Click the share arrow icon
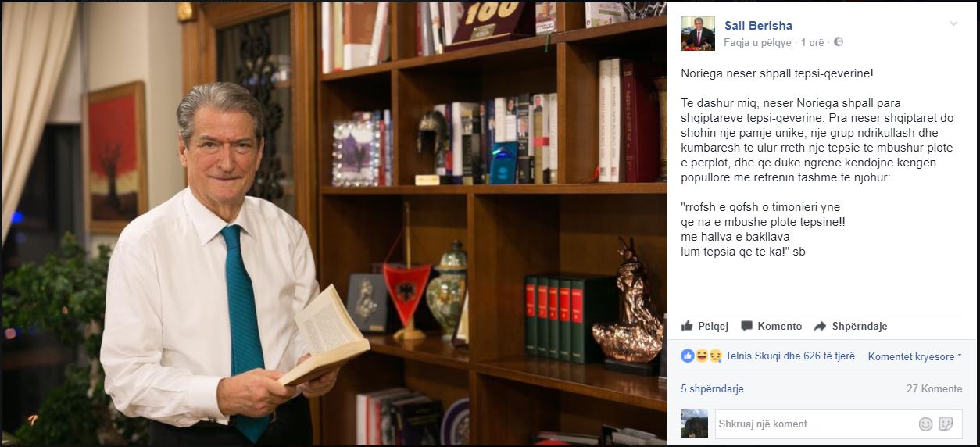 (x=820, y=326)
